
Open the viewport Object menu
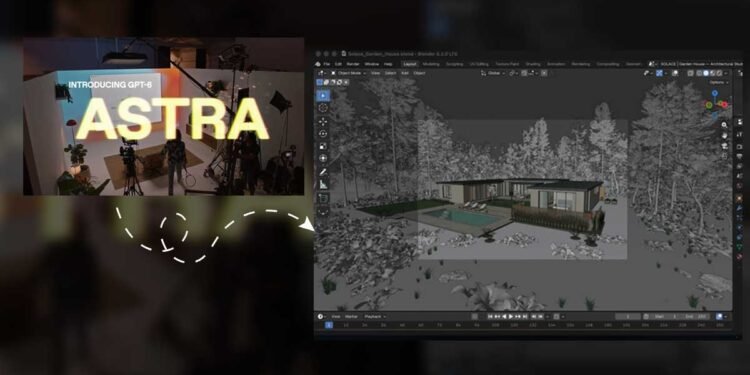coord(419,73)
